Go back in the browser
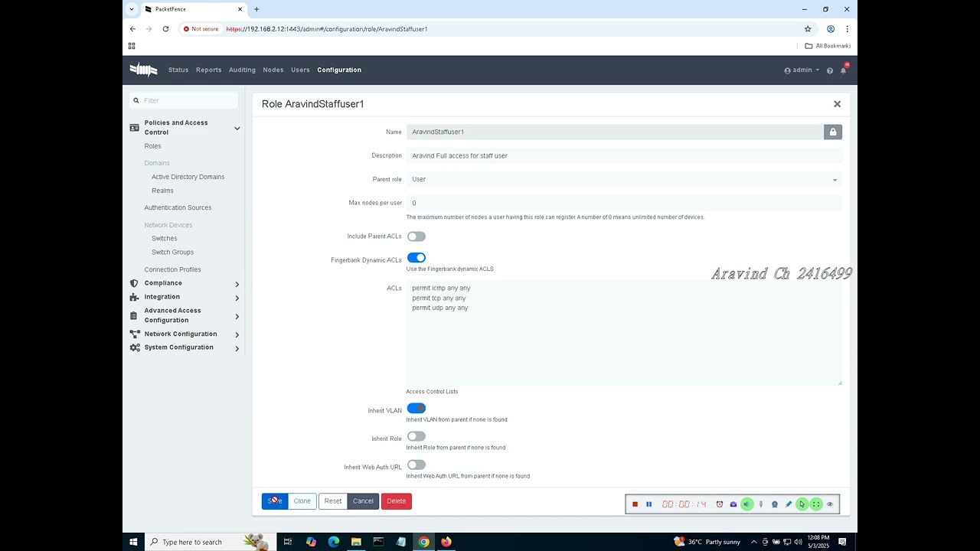 coord(132,29)
